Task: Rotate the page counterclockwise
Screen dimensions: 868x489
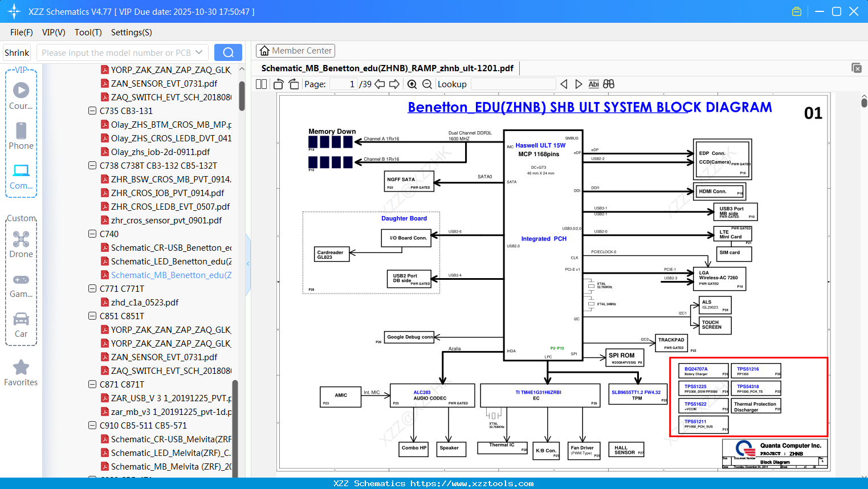Action: tap(279, 84)
